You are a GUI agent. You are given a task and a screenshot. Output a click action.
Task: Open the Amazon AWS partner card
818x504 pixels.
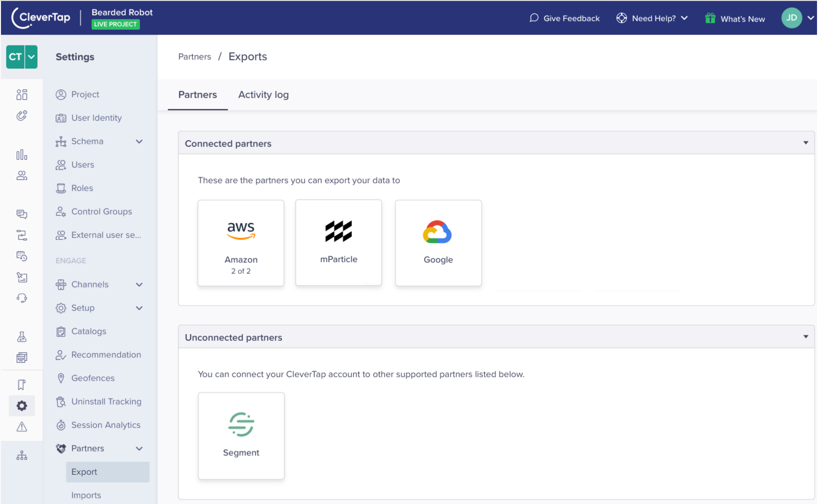tap(241, 243)
